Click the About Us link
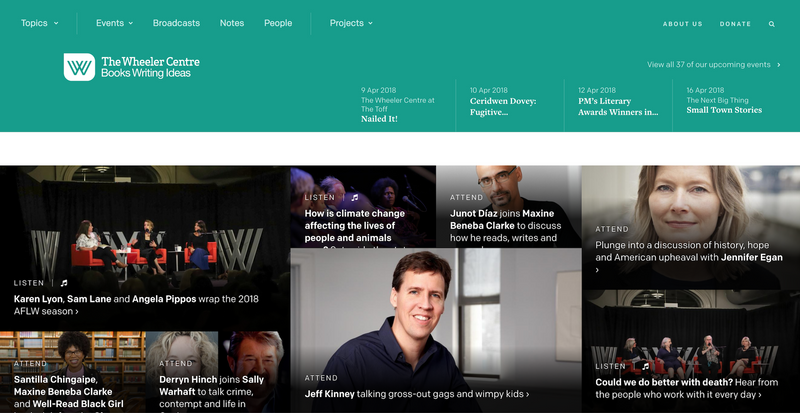Viewport: 800px width, 413px height. point(682,23)
